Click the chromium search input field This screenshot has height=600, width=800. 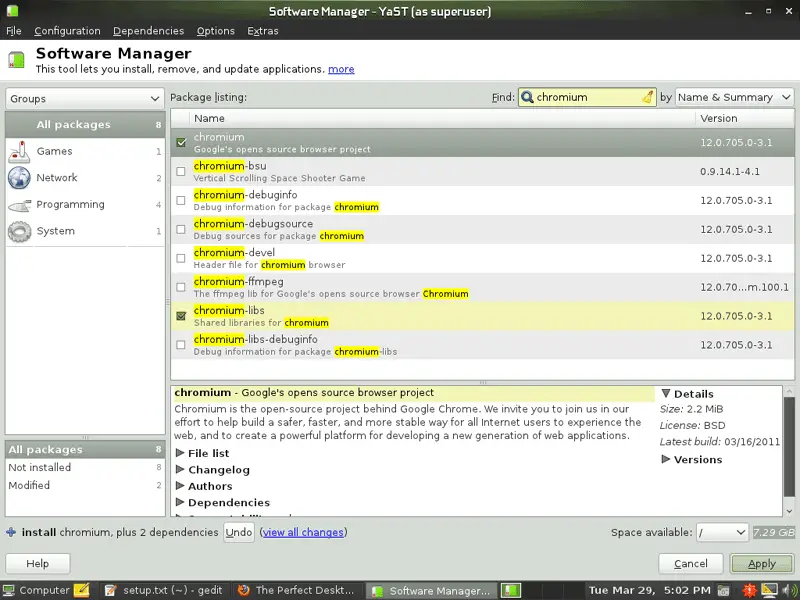(587, 97)
